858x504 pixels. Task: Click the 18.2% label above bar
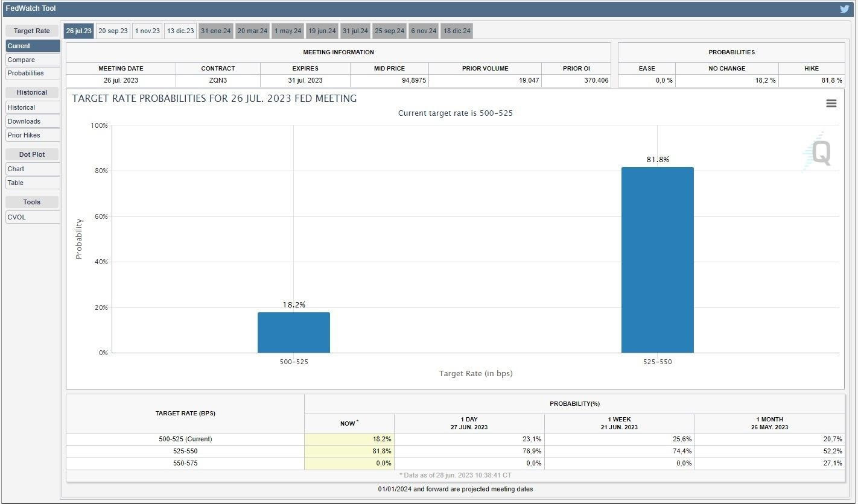pyautogui.click(x=294, y=305)
